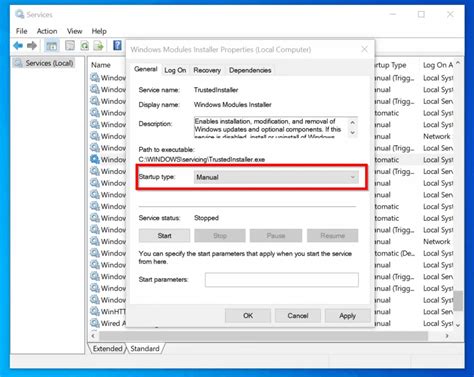Open the Help menu

point(99,31)
